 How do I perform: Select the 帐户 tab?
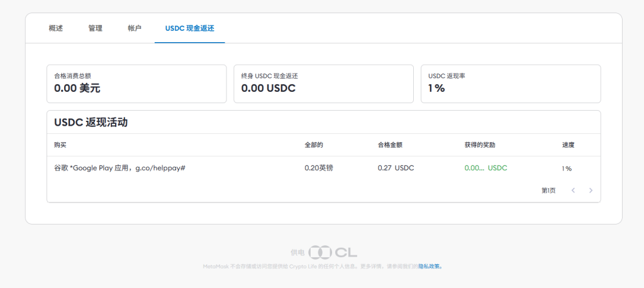point(134,28)
